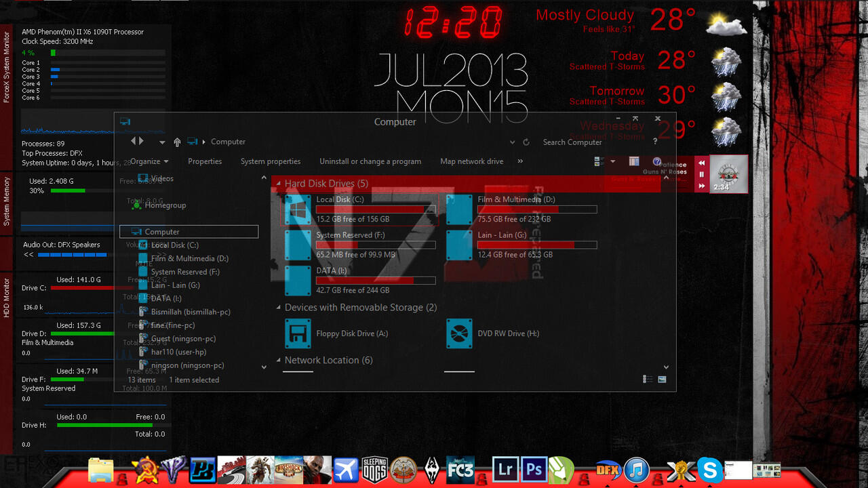Click ForceX System Monitor side tab
868x488 pixels.
point(7,66)
